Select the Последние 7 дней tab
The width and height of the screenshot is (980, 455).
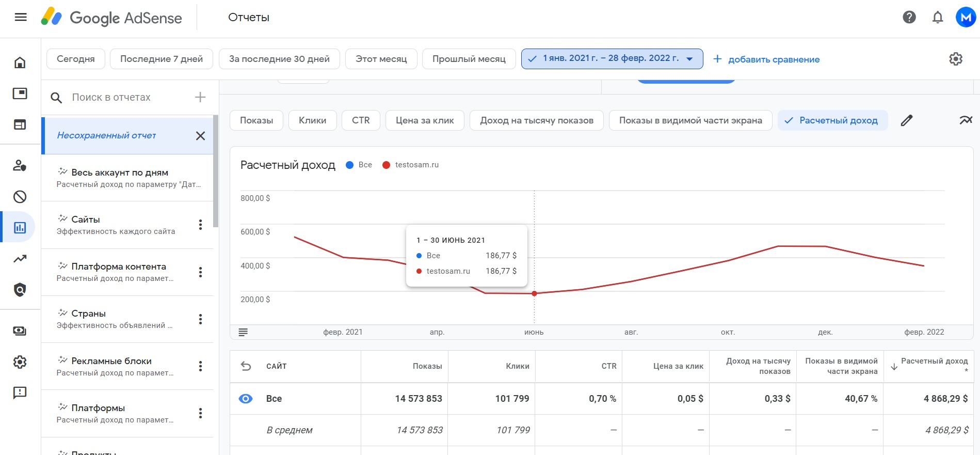pos(162,59)
